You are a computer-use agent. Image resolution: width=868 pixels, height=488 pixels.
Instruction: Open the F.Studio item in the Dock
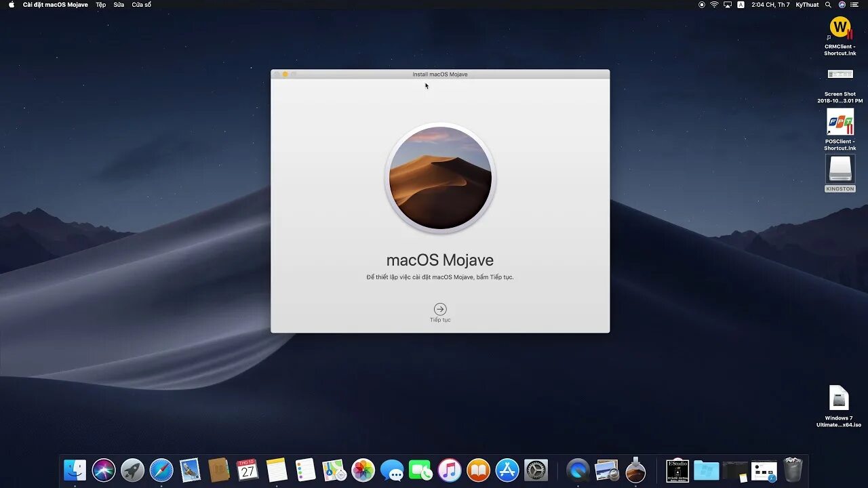point(677,470)
